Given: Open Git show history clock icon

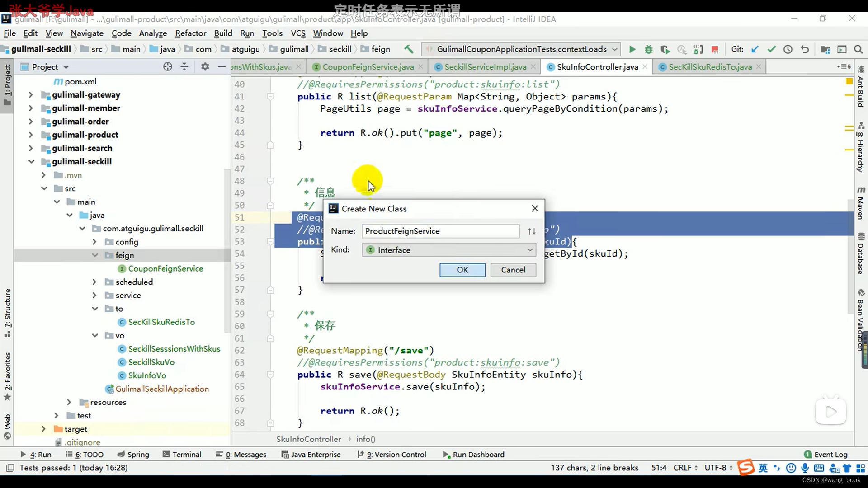Looking at the screenshot, I should coord(788,49).
